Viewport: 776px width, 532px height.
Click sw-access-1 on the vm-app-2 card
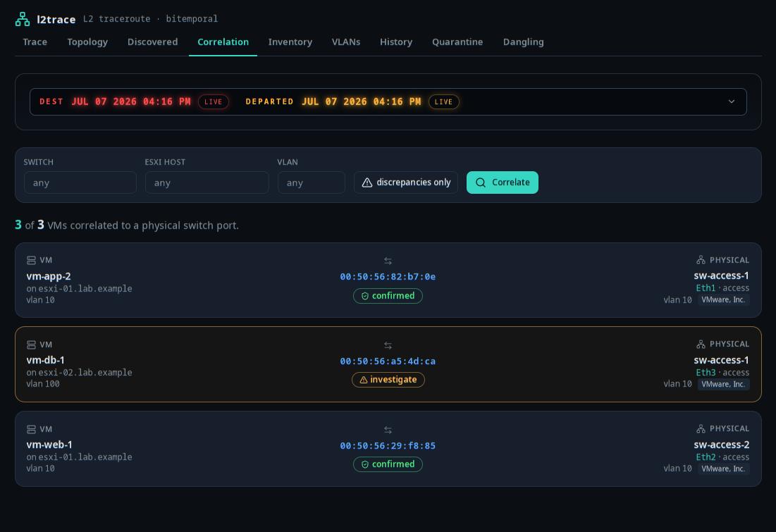coord(722,276)
